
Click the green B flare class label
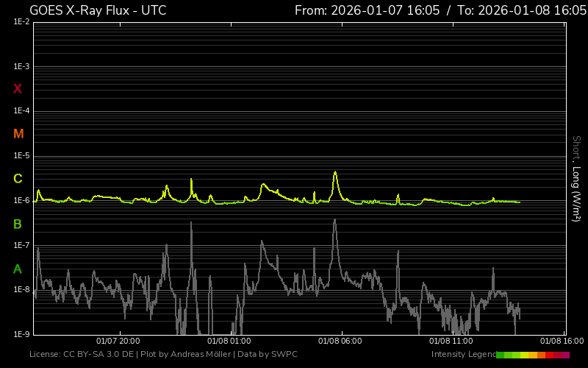[18, 224]
